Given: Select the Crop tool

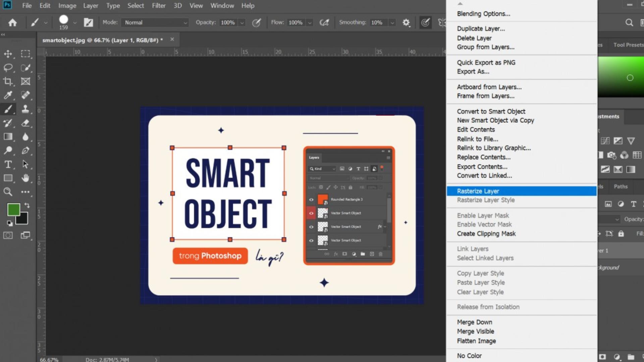Looking at the screenshot, I should coord(8,81).
